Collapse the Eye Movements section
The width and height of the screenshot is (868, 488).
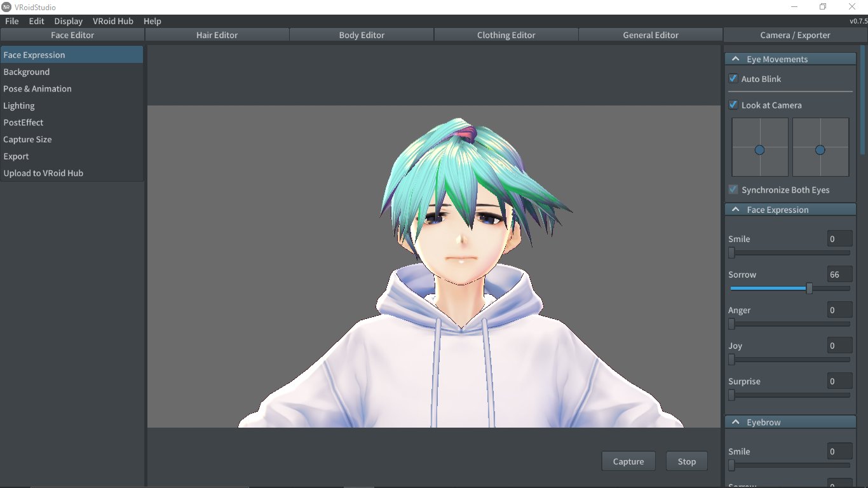[x=735, y=59]
